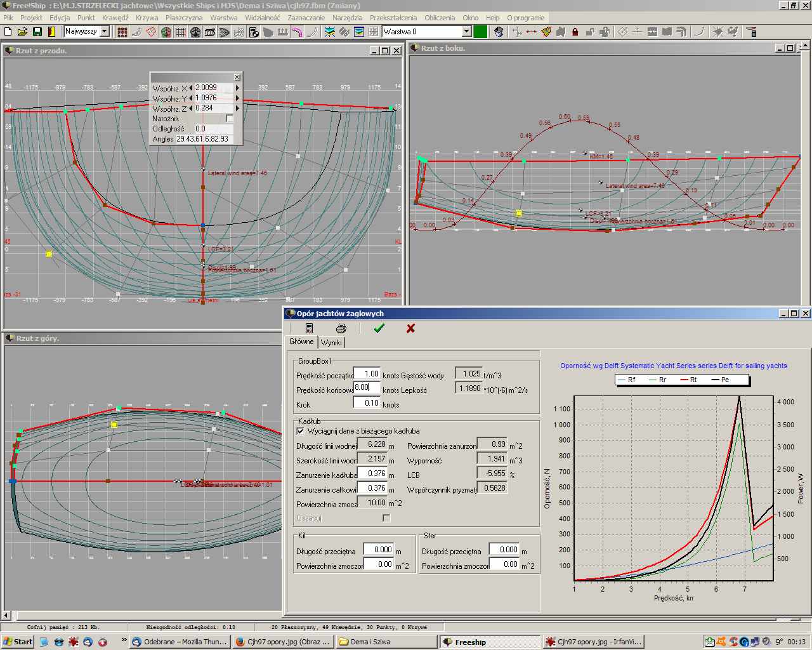Cancel the dialog with the red X icon
Image resolution: width=812 pixels, height=650 pixels.
(x=410, y=328)
